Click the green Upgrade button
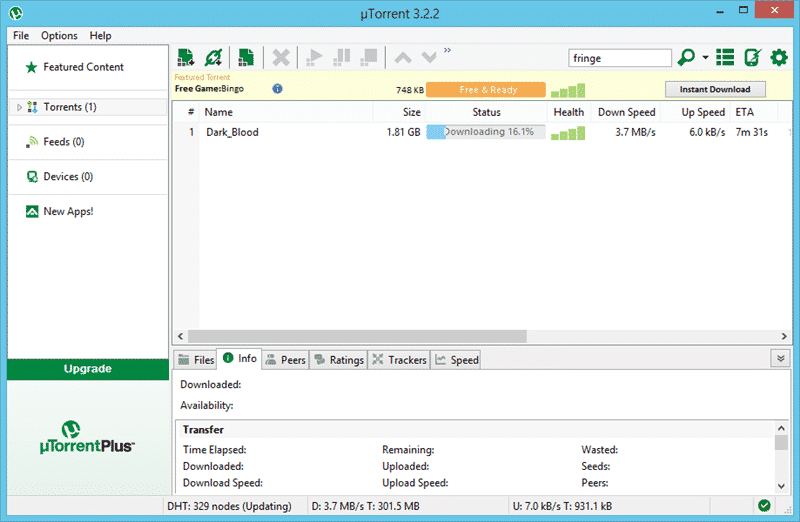This screenshot has width=800, height=522. 88,369
